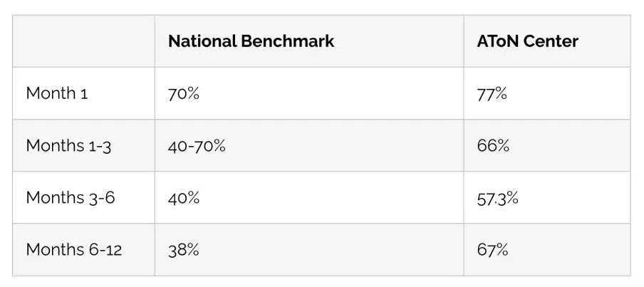The width and height of the screenshot is (644, 287).
Task: Select the 77% AToN Center value
Action: tap(492, 93)
